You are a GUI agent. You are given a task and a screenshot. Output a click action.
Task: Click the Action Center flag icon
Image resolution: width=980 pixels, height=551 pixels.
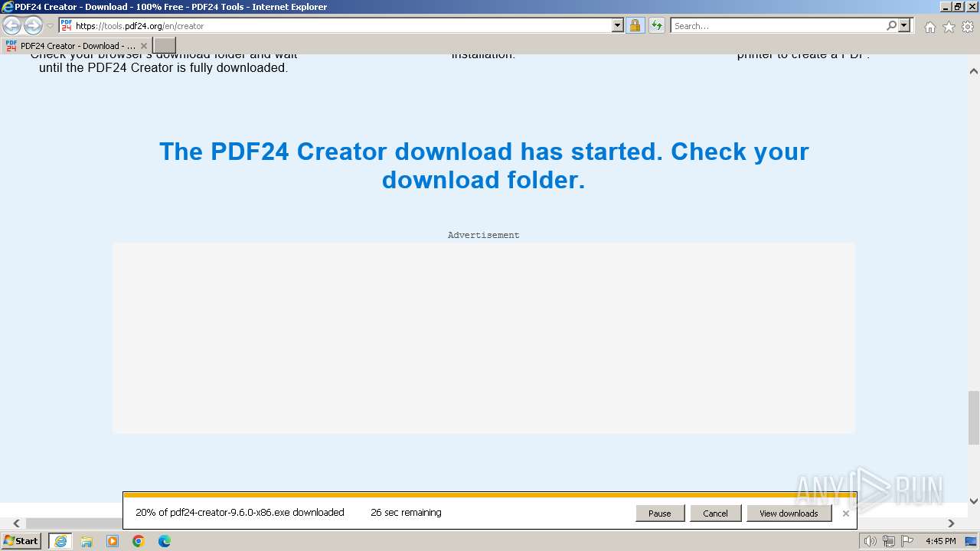pos(907,541)
